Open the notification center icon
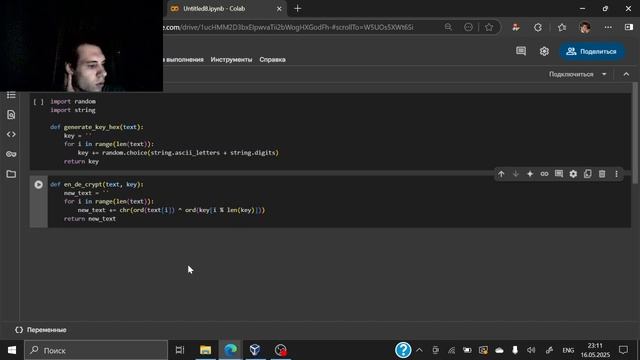Screen dimensions: 640x360 point(623,350)
